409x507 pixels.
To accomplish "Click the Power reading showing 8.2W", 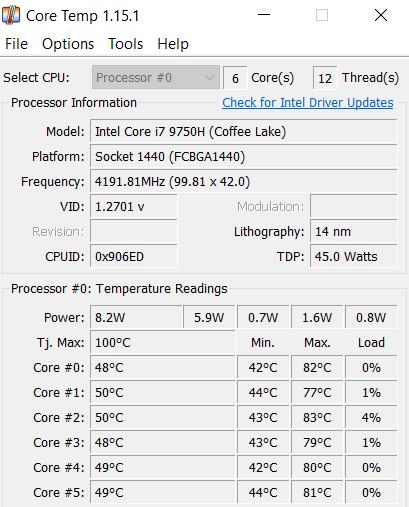I will point(136,317).
